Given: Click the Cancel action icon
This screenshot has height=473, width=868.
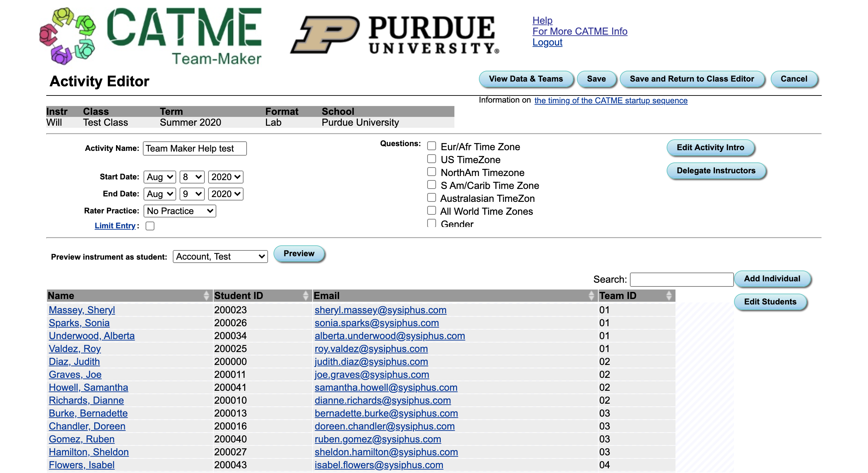Looking at the screenshot, I should click(794, 79).
